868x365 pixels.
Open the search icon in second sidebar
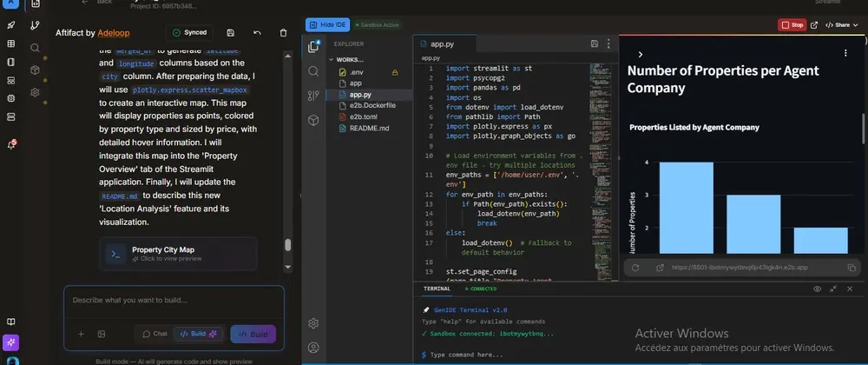[x=35, y=48]
